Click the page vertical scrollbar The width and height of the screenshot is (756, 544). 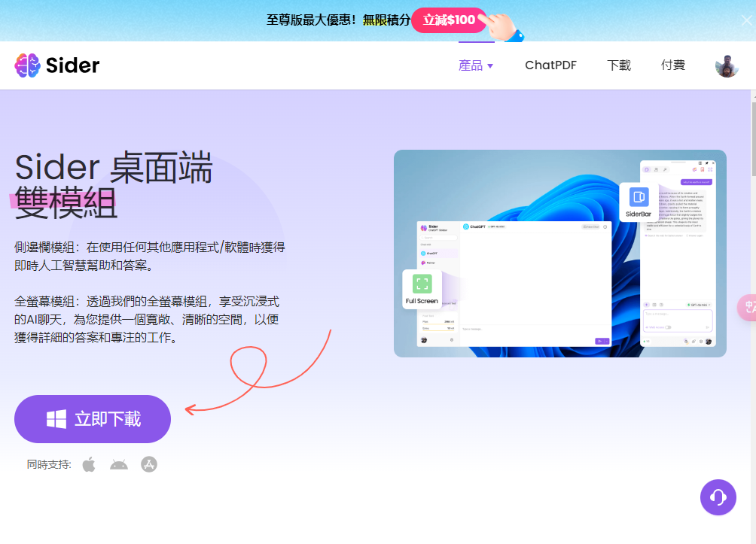point(753,140)
